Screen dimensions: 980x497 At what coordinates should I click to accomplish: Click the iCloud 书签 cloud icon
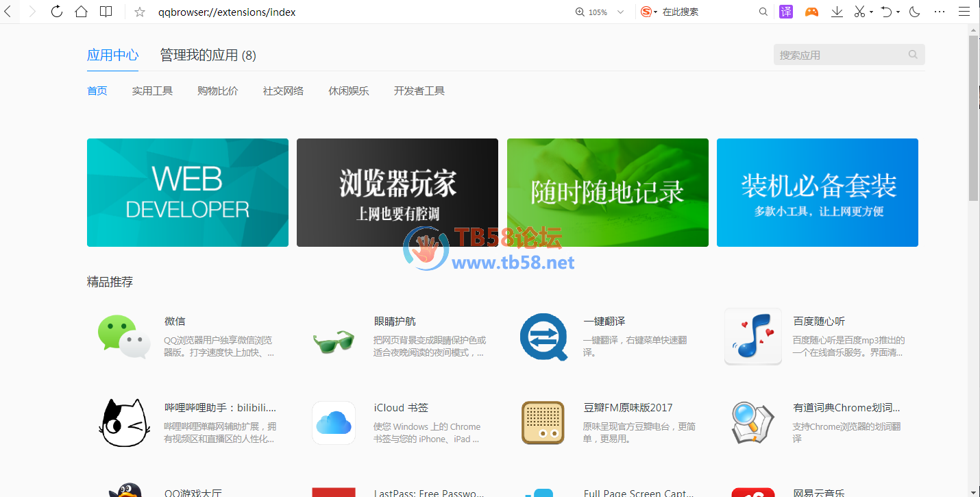point(334,423)
